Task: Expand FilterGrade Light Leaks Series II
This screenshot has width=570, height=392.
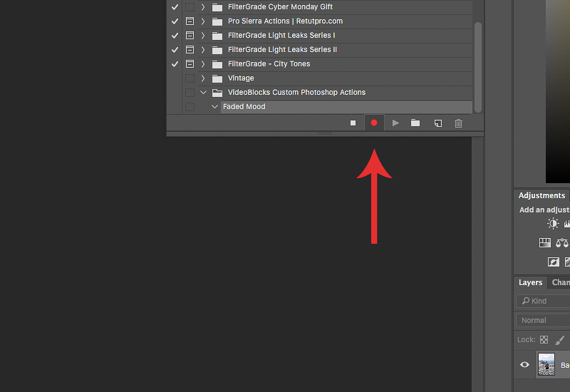Action: point(203,49)
